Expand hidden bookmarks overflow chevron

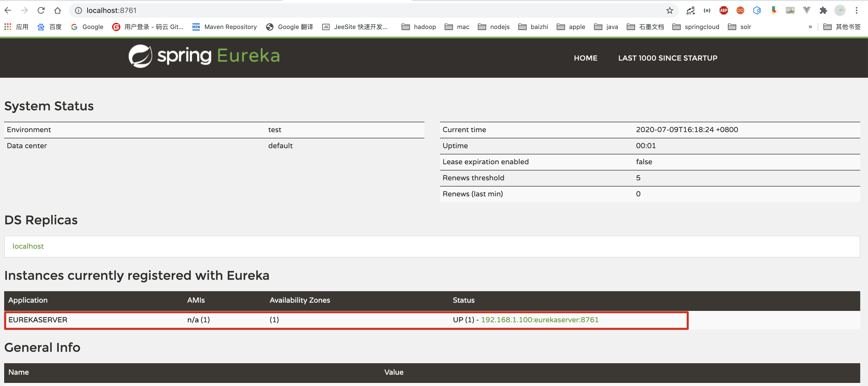(810, 27)
